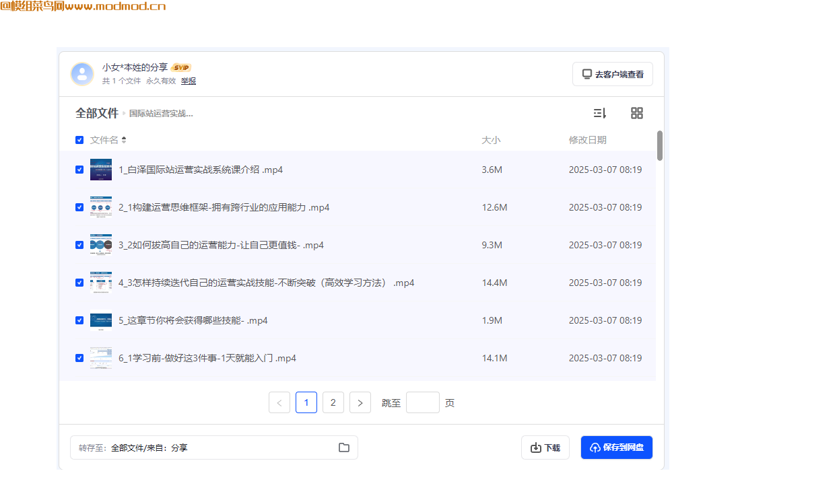Open the sort order icon

pos(600,113)
